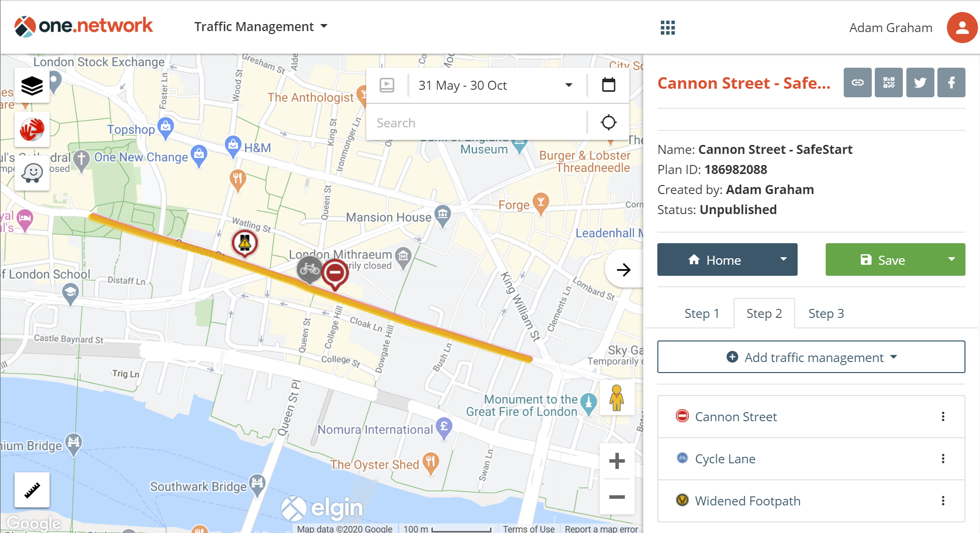Click the Southwark Bridge map label
The image size is (980, 533).
coord(198,486)
